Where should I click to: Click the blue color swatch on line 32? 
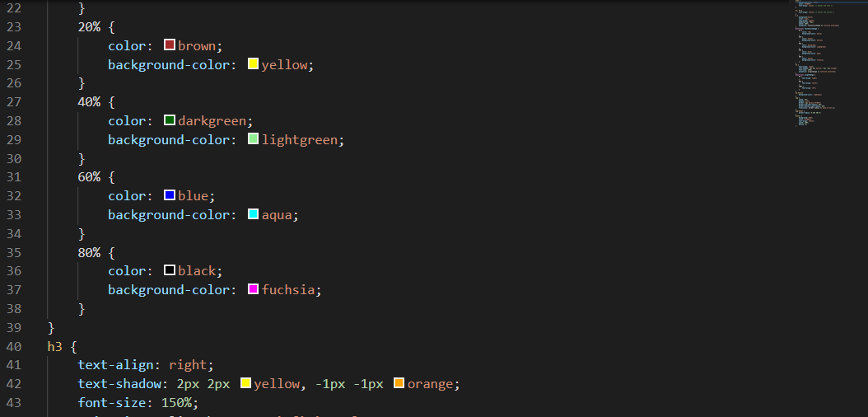(x=170, y=195)
